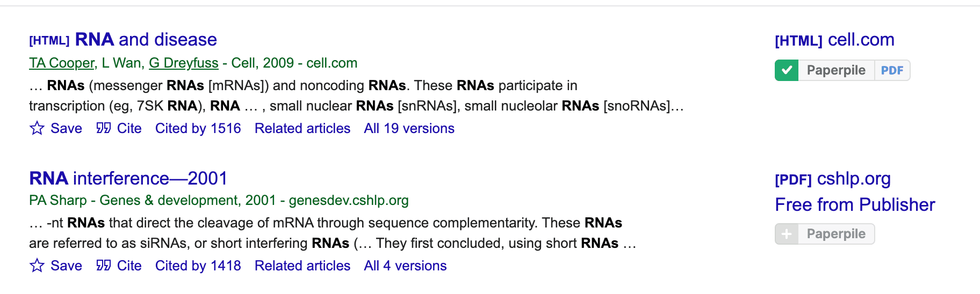Click the quote Cite icon for RNA and disease
The width and height of the screenshot is (980, 294).
click(103, 128)
